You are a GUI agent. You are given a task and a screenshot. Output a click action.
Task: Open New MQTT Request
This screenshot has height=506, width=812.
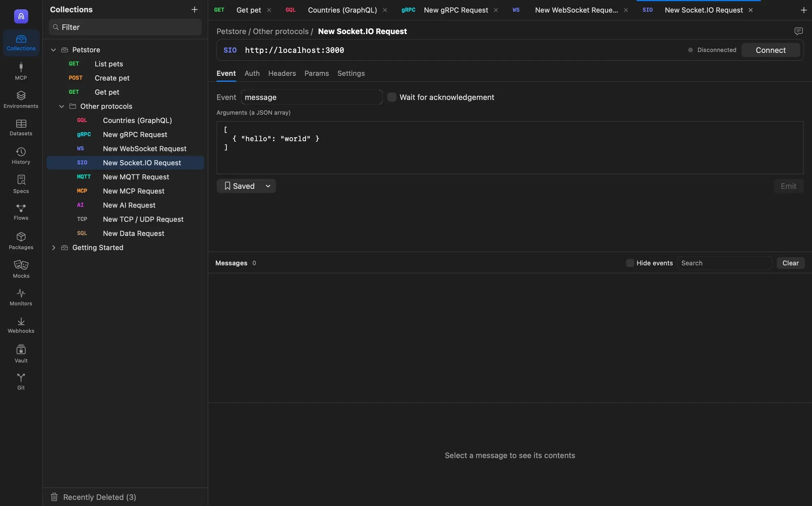[125, 177]
